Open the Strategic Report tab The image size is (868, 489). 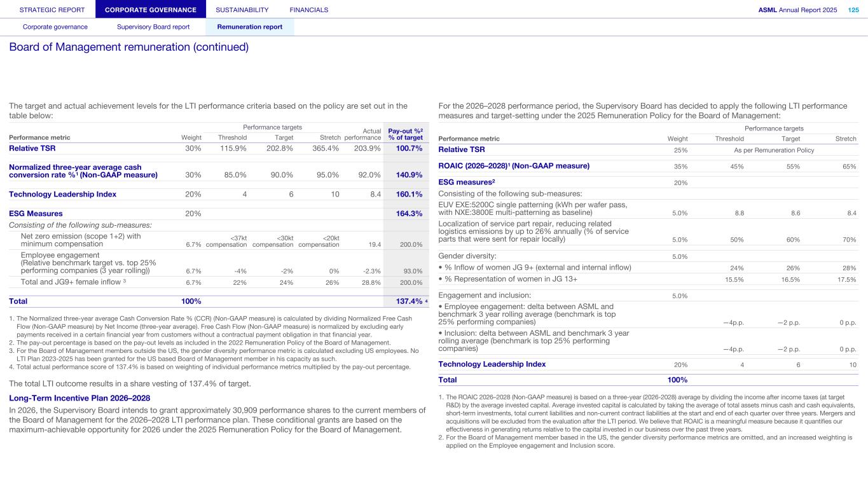(48, 10)
